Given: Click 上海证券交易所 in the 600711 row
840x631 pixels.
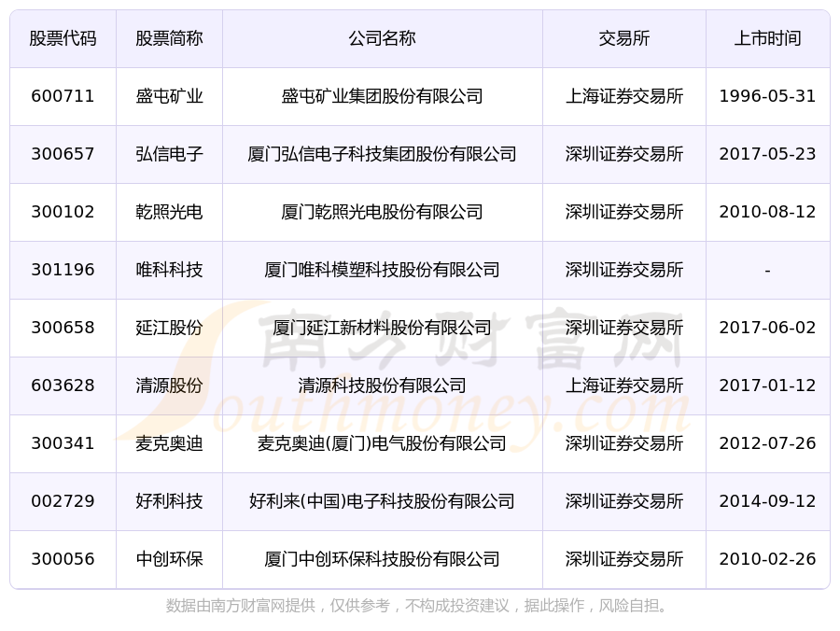Looking at the screenshot, I should click(624, 96).
